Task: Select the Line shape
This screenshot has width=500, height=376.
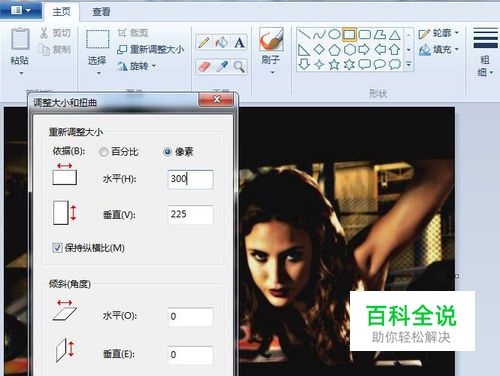Action: pos(304,34)
